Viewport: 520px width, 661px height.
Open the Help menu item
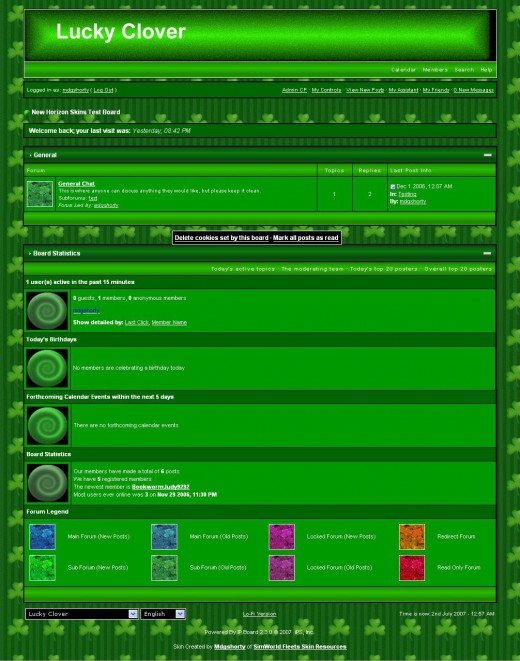coord(486,70)
